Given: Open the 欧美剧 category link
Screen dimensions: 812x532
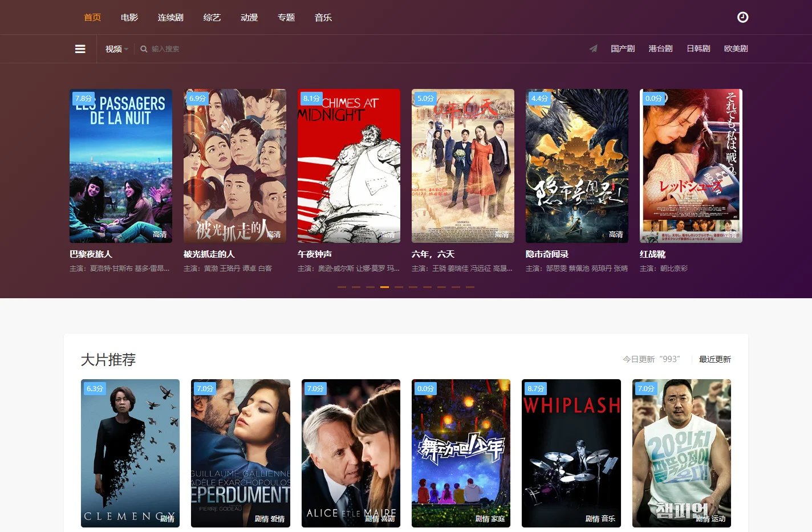Looking at the screenshot, I should point(736,48).
